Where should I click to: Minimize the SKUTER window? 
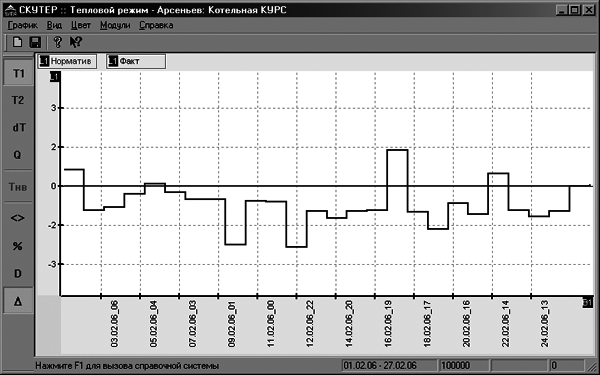561,10
